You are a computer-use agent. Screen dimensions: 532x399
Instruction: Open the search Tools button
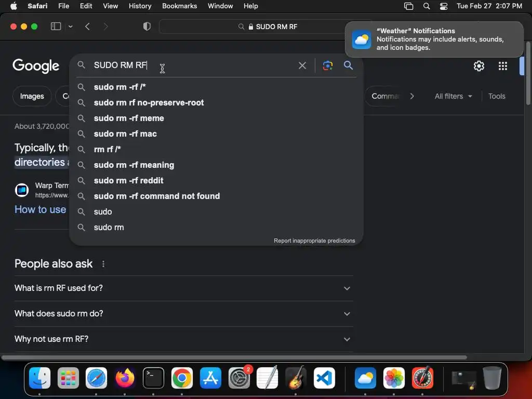point(497,96)
